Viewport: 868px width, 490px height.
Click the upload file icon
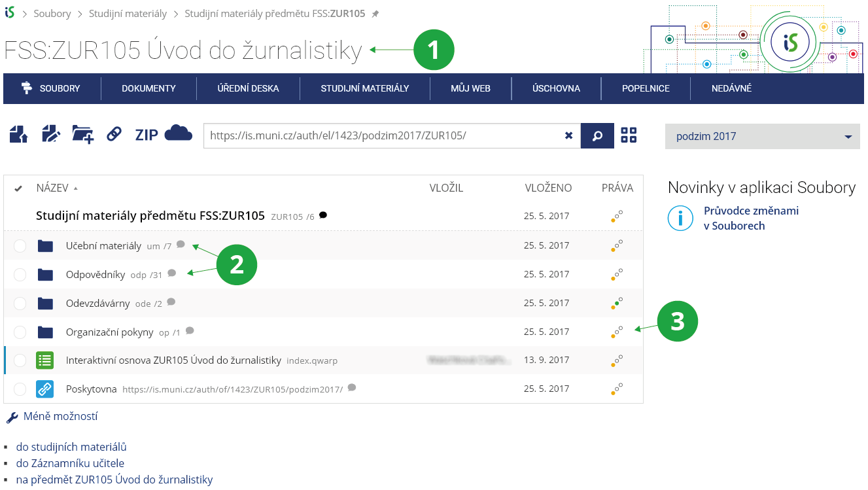point(19,135)
